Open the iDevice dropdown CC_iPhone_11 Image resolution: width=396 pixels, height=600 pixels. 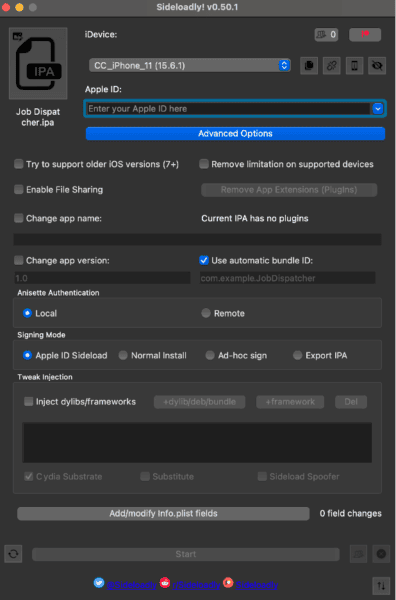click(x=189, y=65)
